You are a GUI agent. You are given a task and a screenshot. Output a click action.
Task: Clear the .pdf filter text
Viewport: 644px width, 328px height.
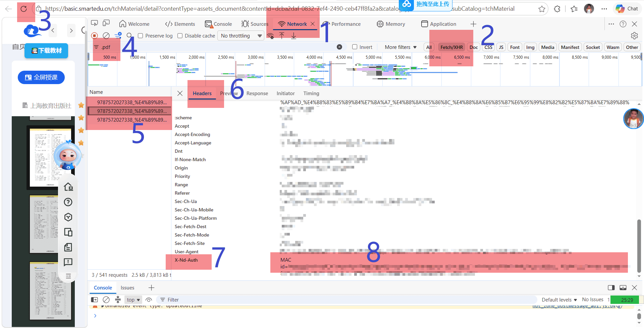tap(339, 47)
